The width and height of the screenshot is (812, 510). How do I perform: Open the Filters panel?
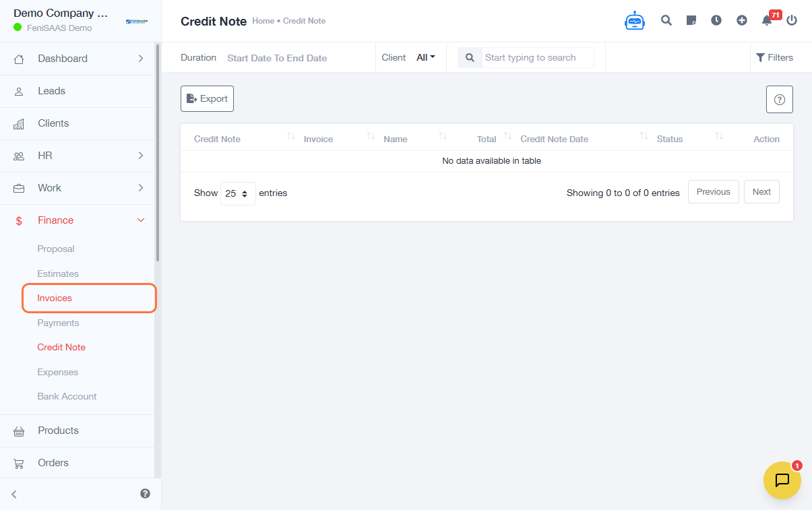[774, 57]
